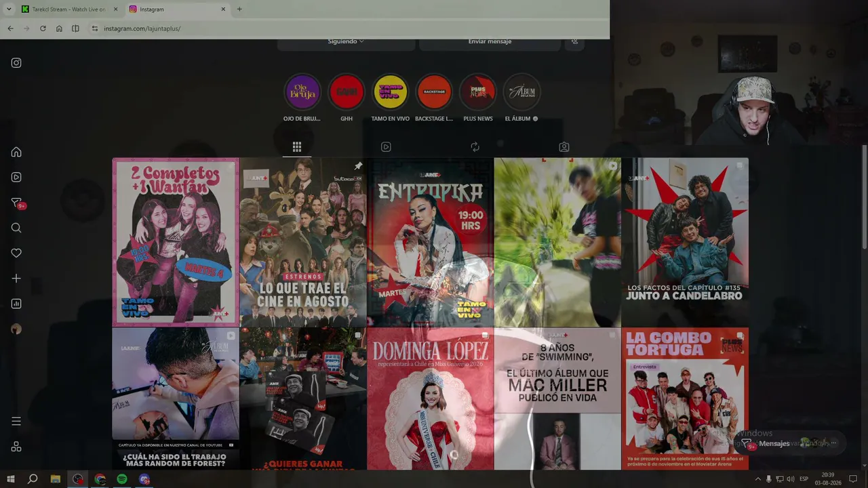Open the browser side panel icon
Image resolution: width=868 pixels, height=488 pixels.
(75, 28)
